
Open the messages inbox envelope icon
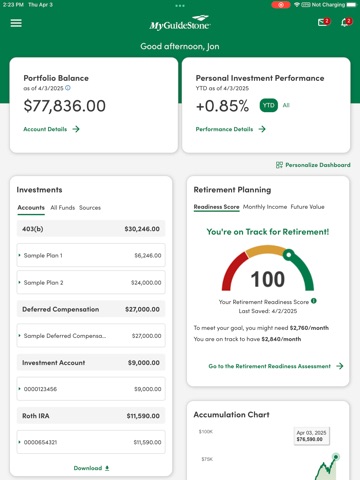322,22
